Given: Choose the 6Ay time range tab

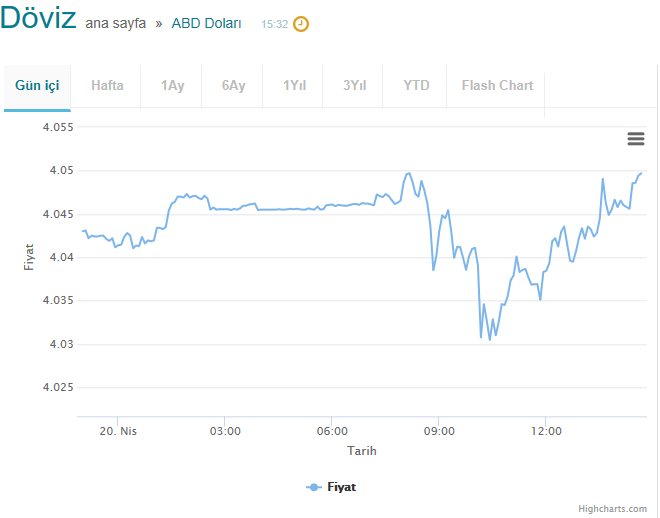Looking at the screenshot, I should pyautogui.click(x=234, y=85).
